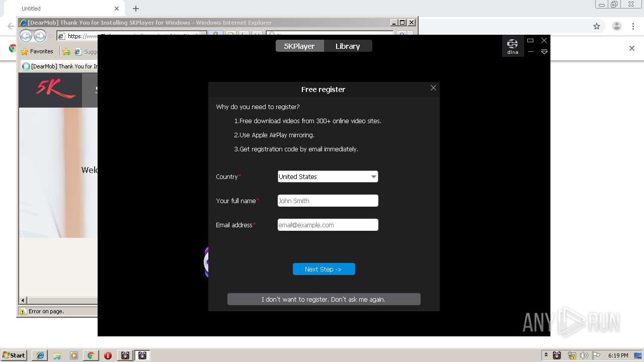
Task: Click the Email address input field
Action: click(x=328, y=225)
